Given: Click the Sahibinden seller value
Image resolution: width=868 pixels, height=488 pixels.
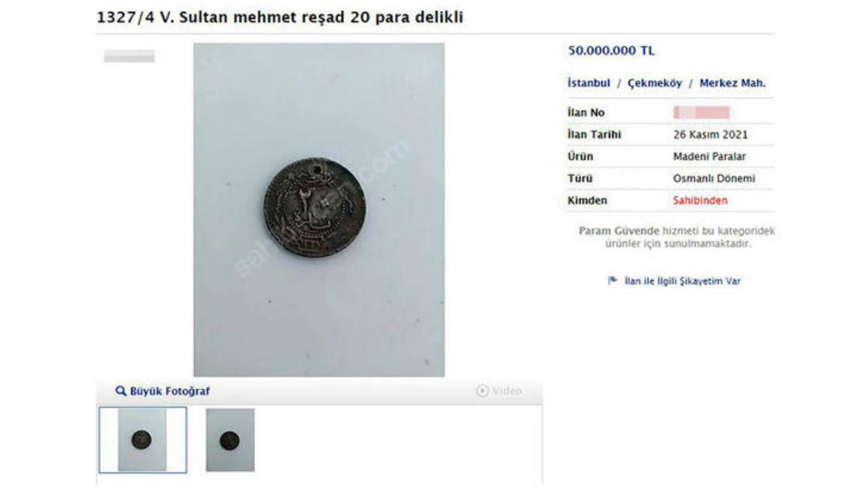Looking at the screenshot, I should tap(700, 201).
